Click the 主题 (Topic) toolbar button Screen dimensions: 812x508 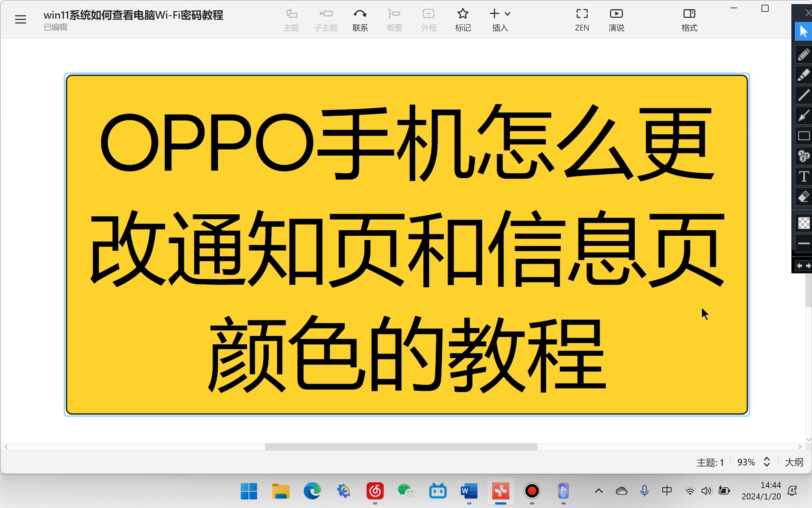(291, 20)
